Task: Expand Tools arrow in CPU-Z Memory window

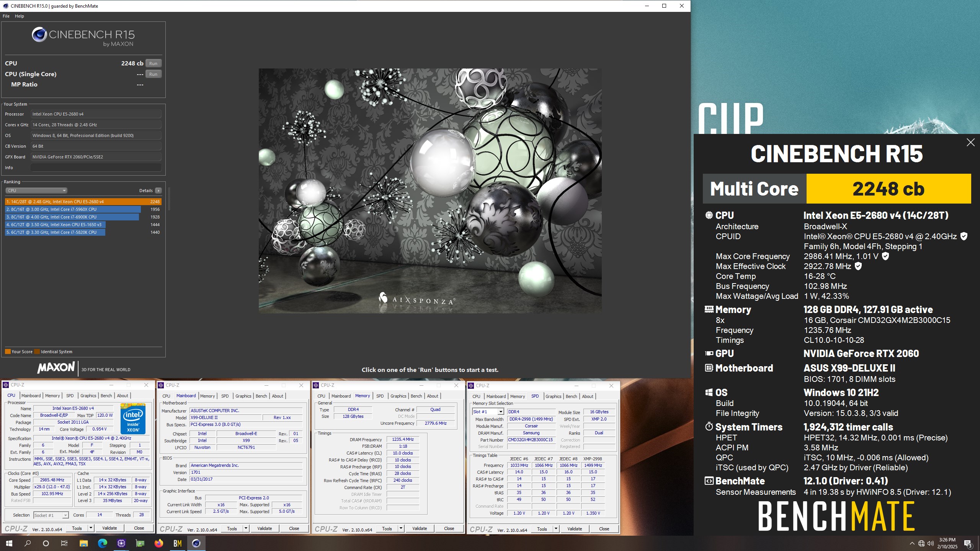Action: pyautogui.click(x=401, y=528)
